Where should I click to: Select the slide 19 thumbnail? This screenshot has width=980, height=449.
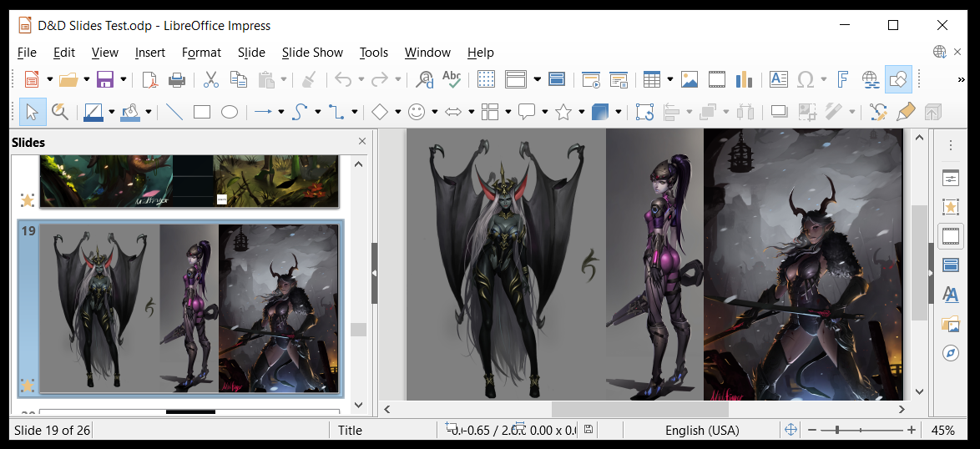point(189,308)
